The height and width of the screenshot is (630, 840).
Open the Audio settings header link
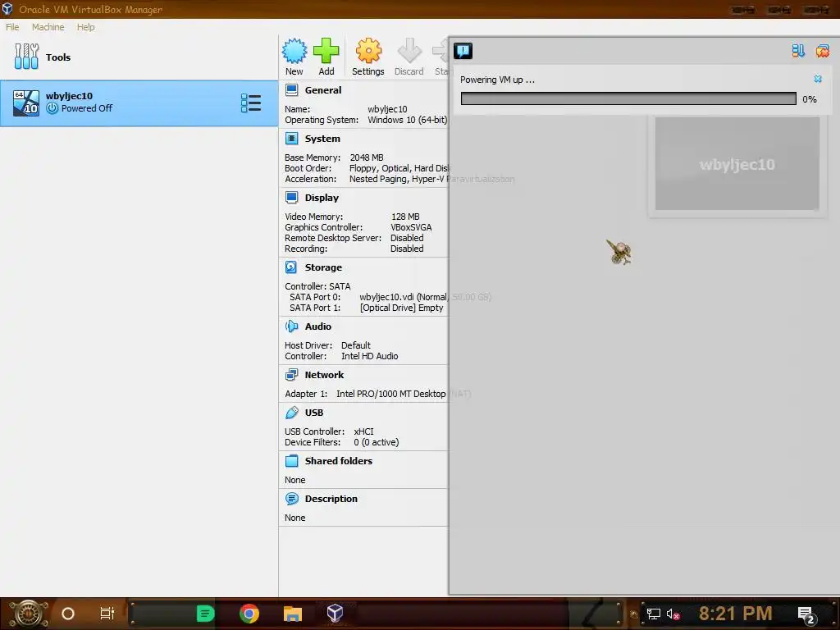[x=318, y=326]
